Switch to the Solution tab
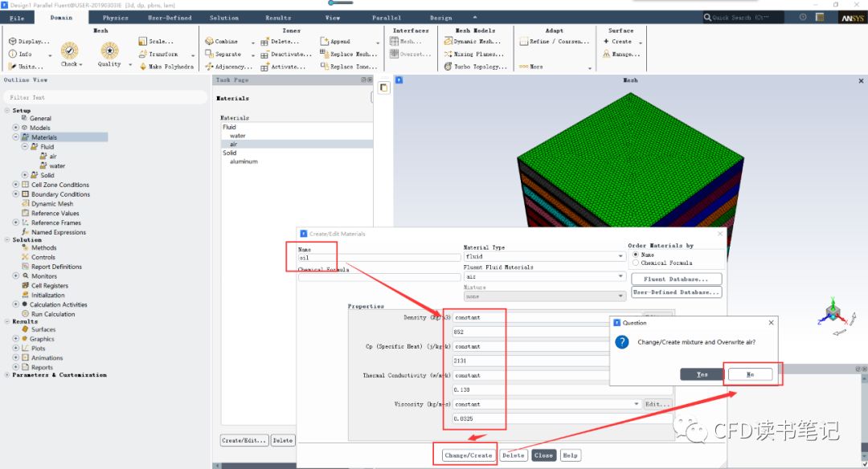The image size is (868, 469). click(224, 18)
